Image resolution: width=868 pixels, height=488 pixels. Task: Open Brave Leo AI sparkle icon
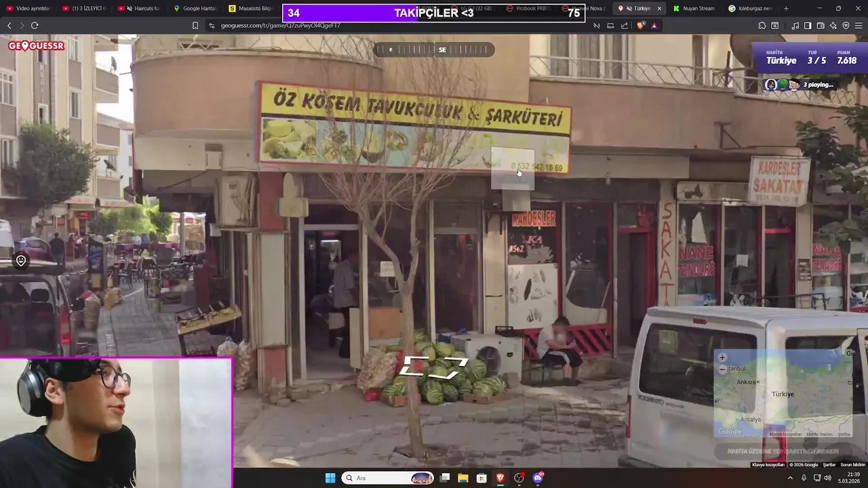(833, 25)
